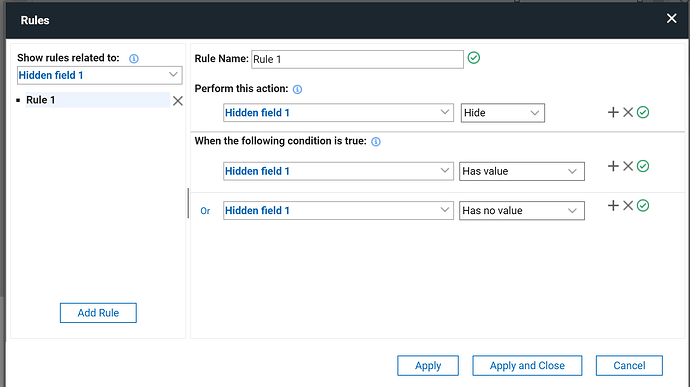Open action target Hidden field 1 dropdown
The image size is (690, 387).
point(338,113)
